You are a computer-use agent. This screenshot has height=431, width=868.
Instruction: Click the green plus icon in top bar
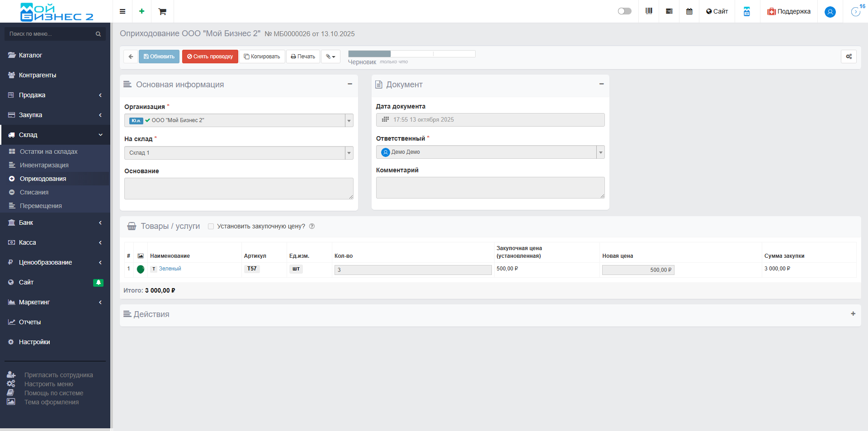click(142, 11)
